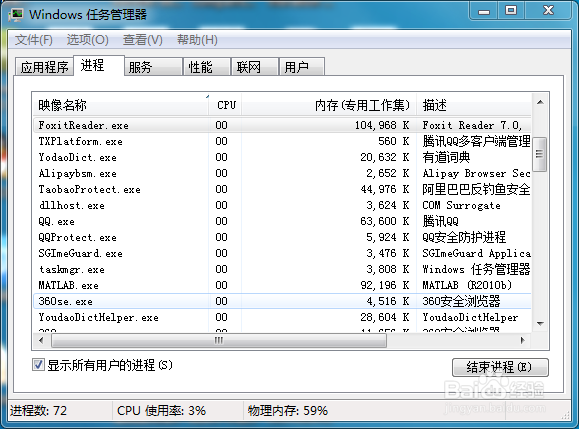Click description 阿里巴巴反钓鱼安全
The image size is (579, 429).
(x=476, y=189)
